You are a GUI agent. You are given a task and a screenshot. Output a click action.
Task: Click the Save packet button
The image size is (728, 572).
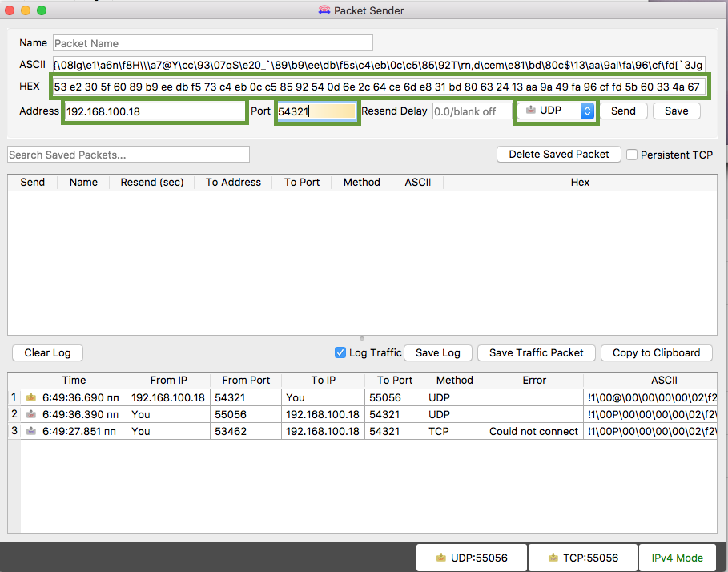[x=677, y=111]
